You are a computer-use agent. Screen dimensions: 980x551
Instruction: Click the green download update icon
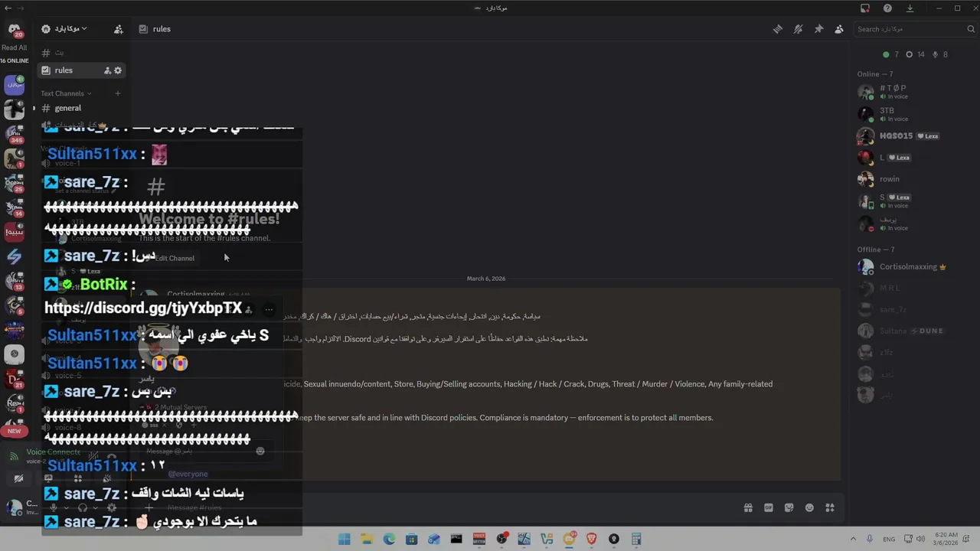pyautogui.click(x=910, y=8)
